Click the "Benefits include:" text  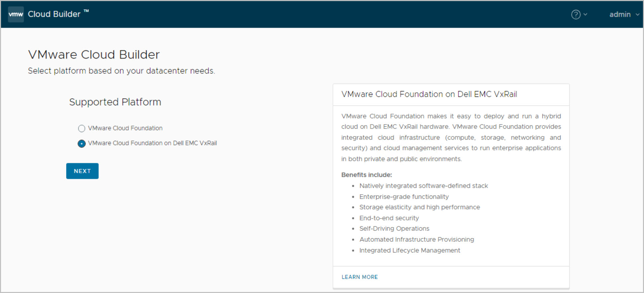pyautogui.click(x=366, y=175)
